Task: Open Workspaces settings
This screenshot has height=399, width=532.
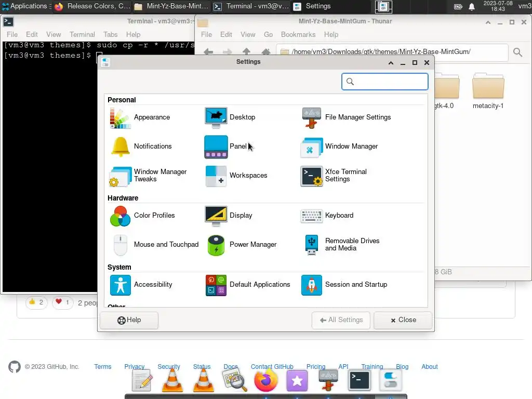Action: [236, 176]
